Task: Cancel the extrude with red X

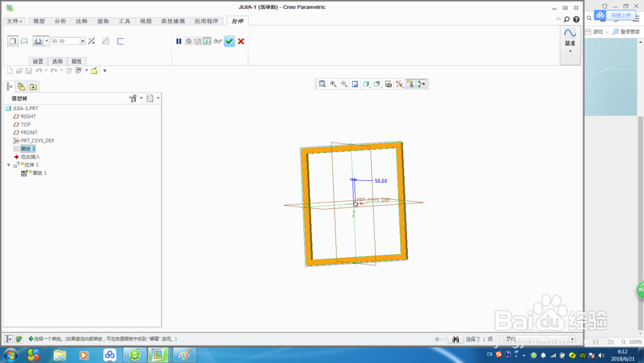Action: click(x=241, y=41)
